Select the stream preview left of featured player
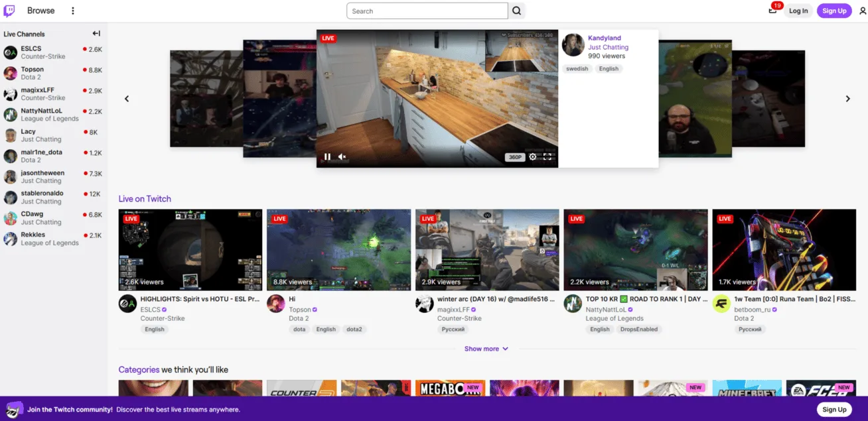Image resolution: width=868 pixels, height=421 pixels. pyautogui.click(x=279, y=99)
